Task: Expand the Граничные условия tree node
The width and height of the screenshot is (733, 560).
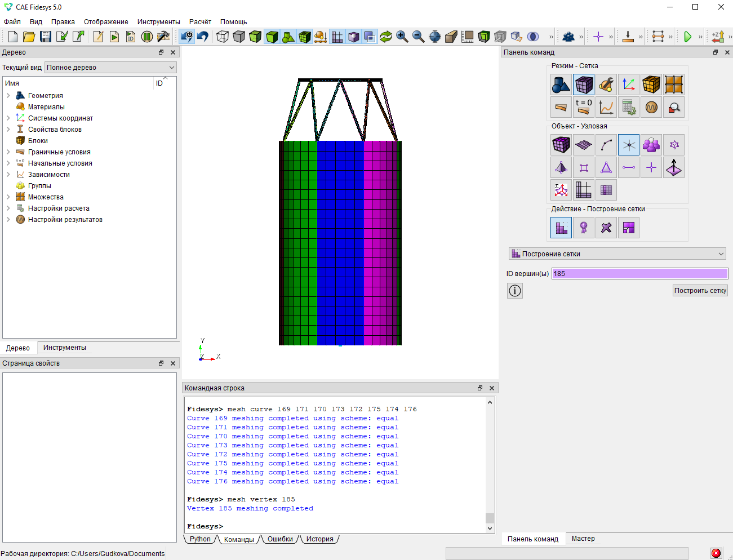Action: 8,152
